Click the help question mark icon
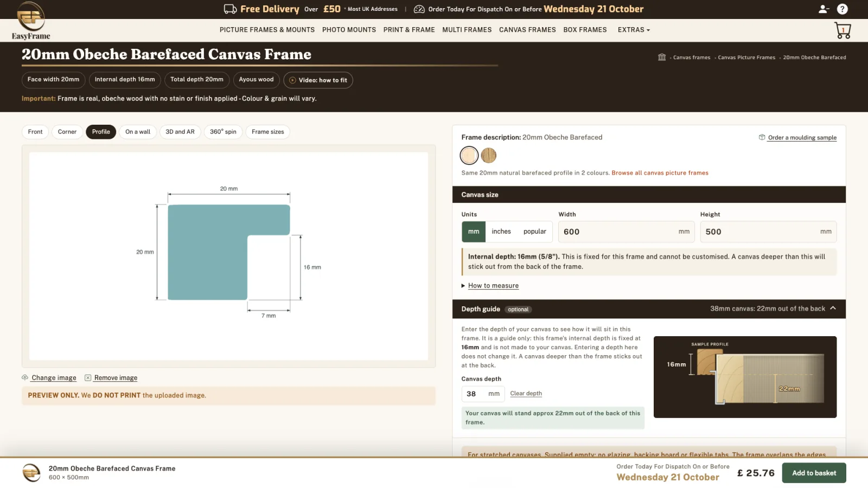 click(x=842, y=9)
